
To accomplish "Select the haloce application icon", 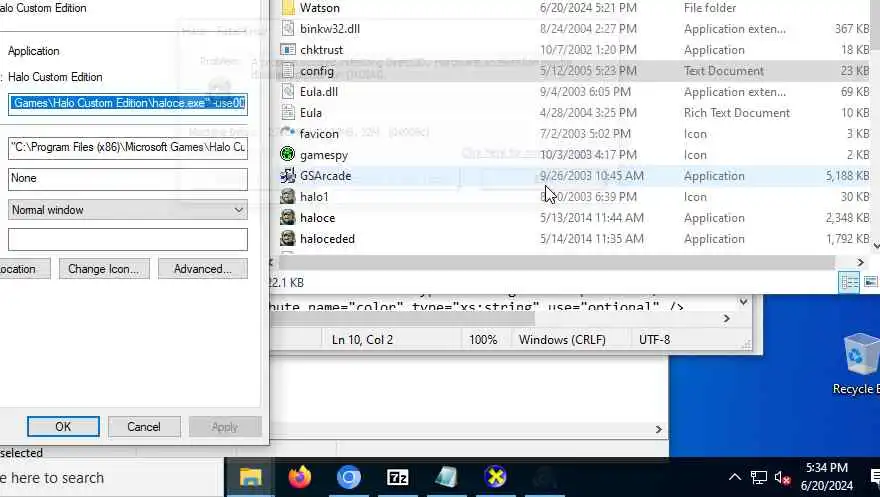I will coord(288,218).
